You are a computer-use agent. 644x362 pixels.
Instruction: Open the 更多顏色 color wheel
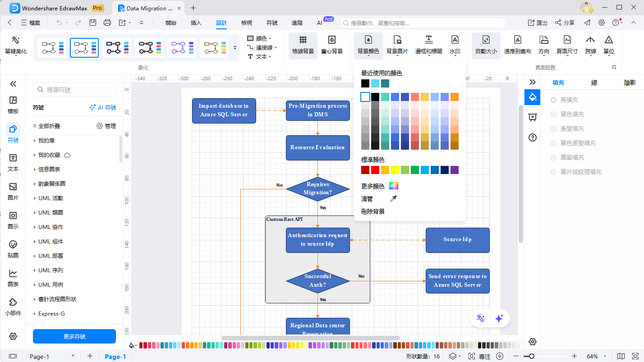(394, 186)
